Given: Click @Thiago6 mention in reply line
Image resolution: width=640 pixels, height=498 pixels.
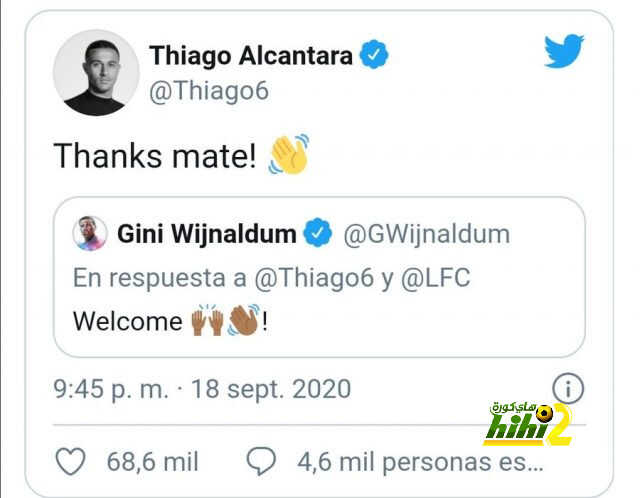Looking at the screenshot, I should [314, 278].
